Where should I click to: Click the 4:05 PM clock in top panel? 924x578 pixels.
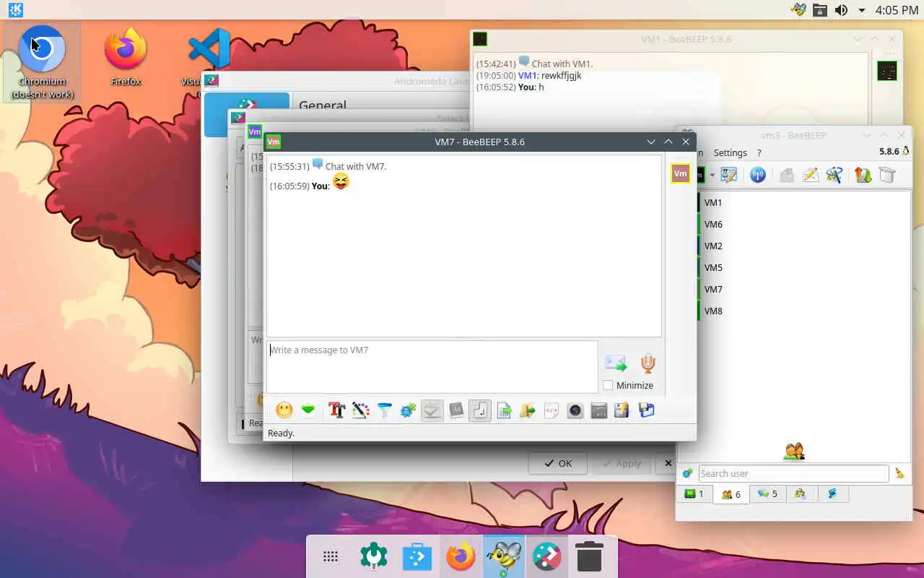click(x=897, y=10)
